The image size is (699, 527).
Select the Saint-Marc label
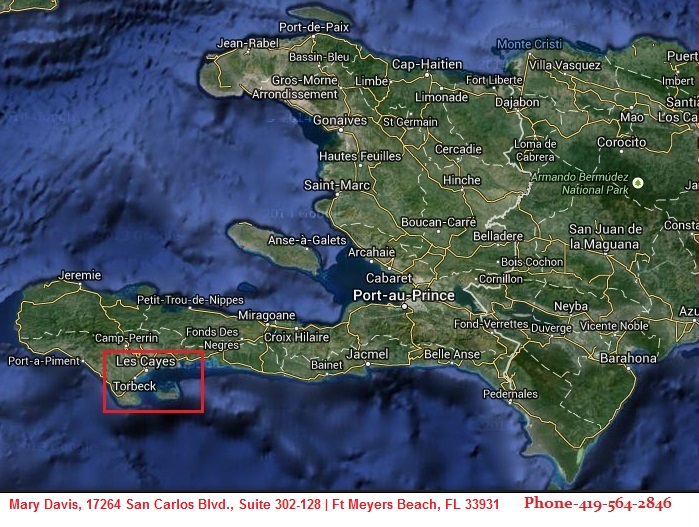(x=338, y=185)
